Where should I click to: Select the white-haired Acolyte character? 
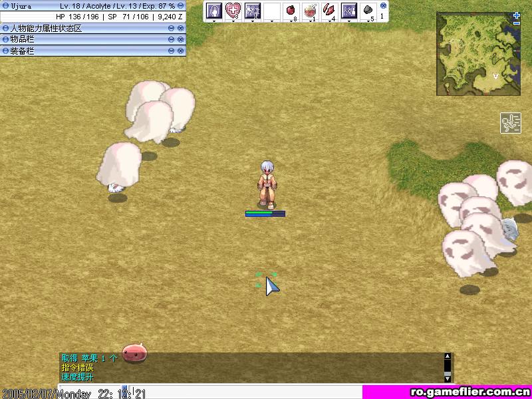267,185
